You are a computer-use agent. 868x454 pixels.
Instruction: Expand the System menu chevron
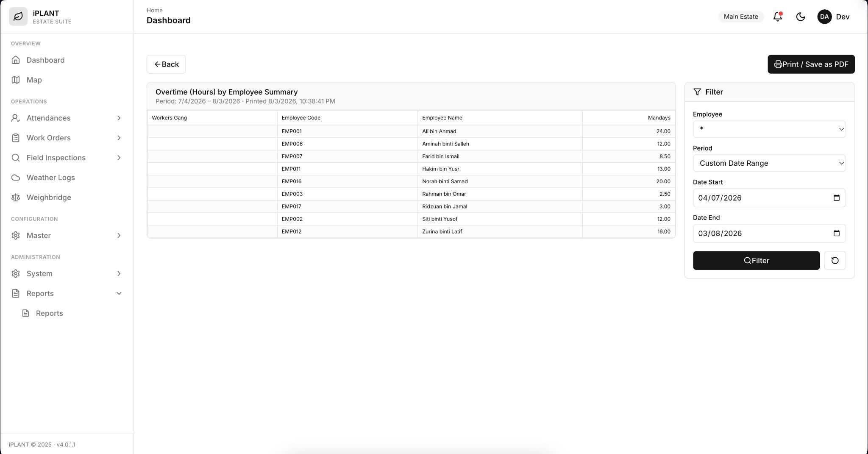click(x=119, y=274)
